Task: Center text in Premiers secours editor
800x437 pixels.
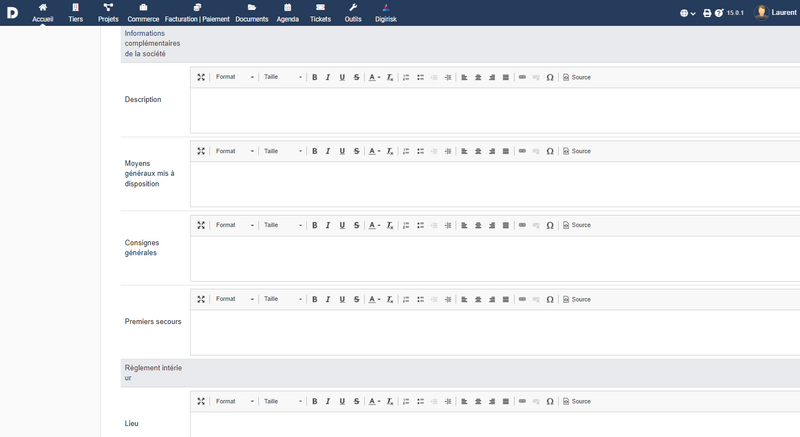Action: (478, 299)
